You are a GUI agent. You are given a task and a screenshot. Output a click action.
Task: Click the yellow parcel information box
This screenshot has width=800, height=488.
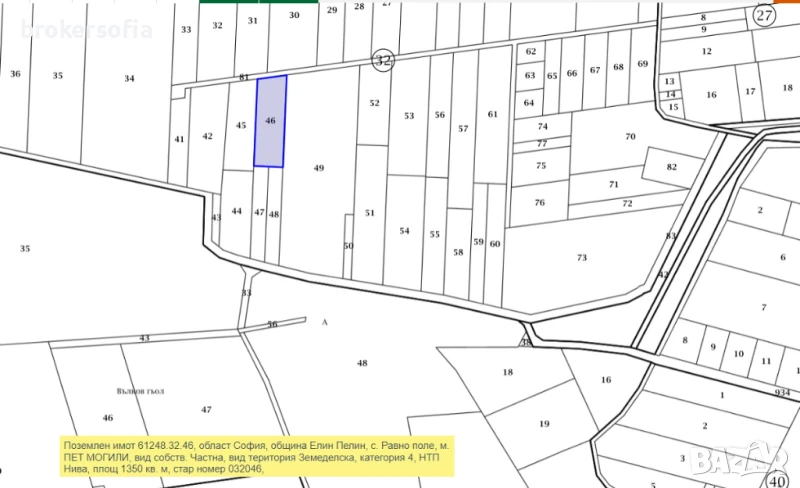pyautogui.click(x=255, y=454)
